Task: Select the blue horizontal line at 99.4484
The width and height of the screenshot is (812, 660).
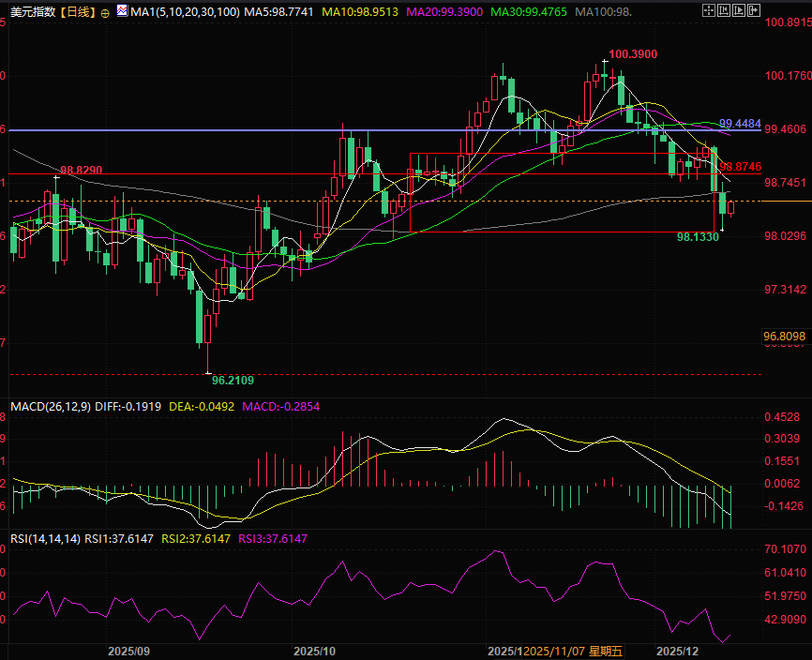Action: [x=375, y=129]
